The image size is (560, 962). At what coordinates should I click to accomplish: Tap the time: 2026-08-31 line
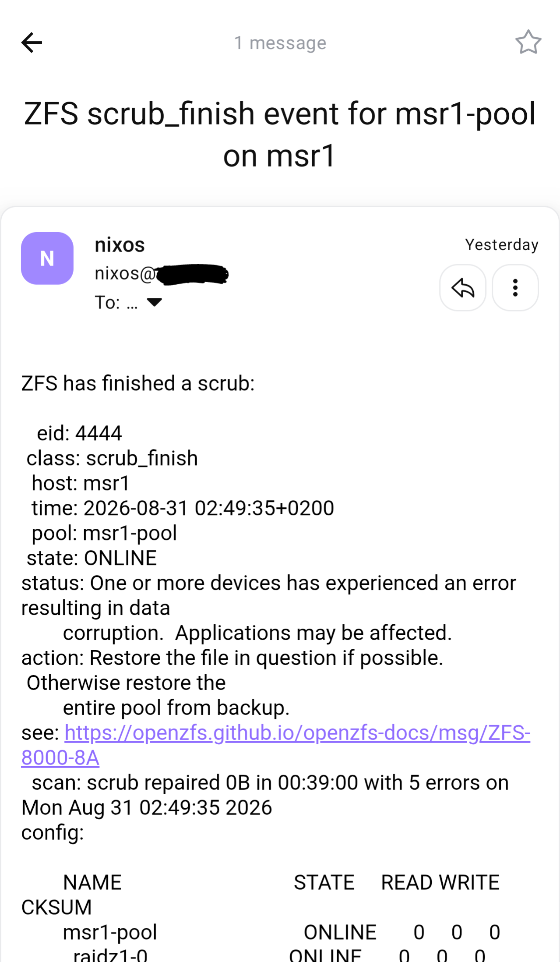(x=183, y=508)
